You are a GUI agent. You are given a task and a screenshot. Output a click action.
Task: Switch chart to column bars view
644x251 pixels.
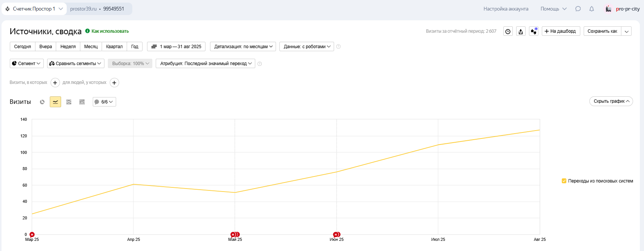(82, 102)
